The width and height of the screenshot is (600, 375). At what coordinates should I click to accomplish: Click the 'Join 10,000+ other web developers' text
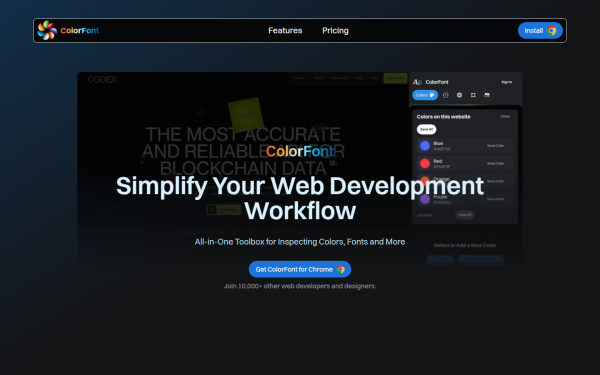(300, 286)
